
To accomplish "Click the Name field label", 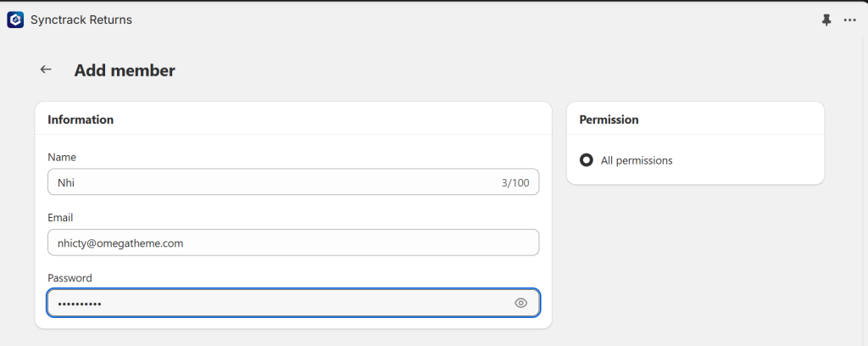I will click(62, 157).
